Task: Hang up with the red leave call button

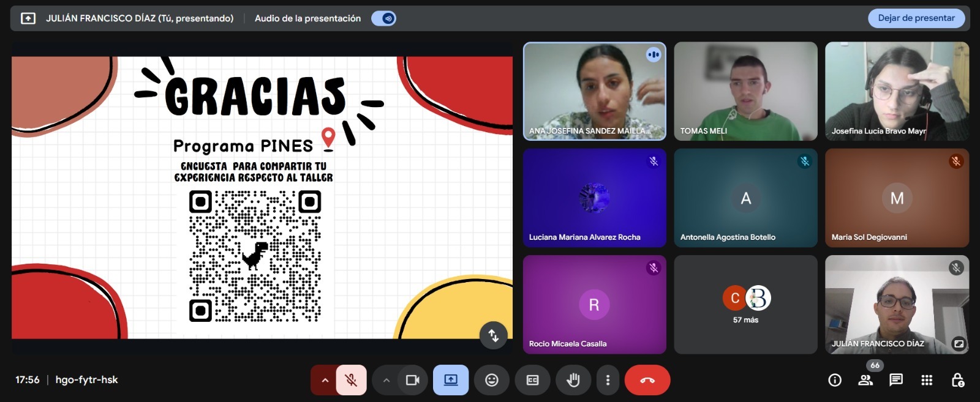Action: tap(647, 380)
